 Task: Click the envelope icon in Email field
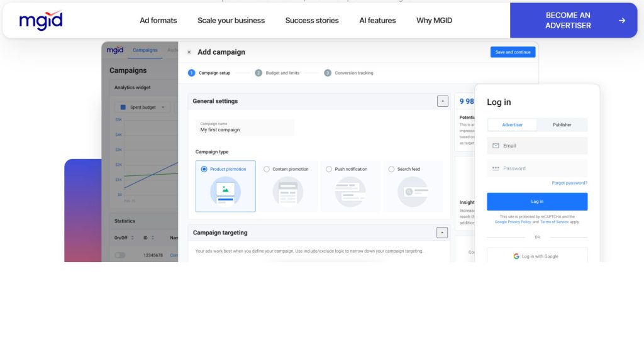[496, 146]
